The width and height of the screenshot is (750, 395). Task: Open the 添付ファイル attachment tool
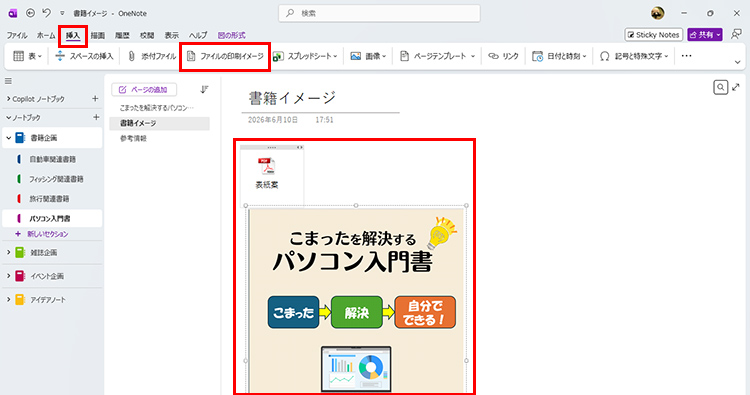pos(152,56)
